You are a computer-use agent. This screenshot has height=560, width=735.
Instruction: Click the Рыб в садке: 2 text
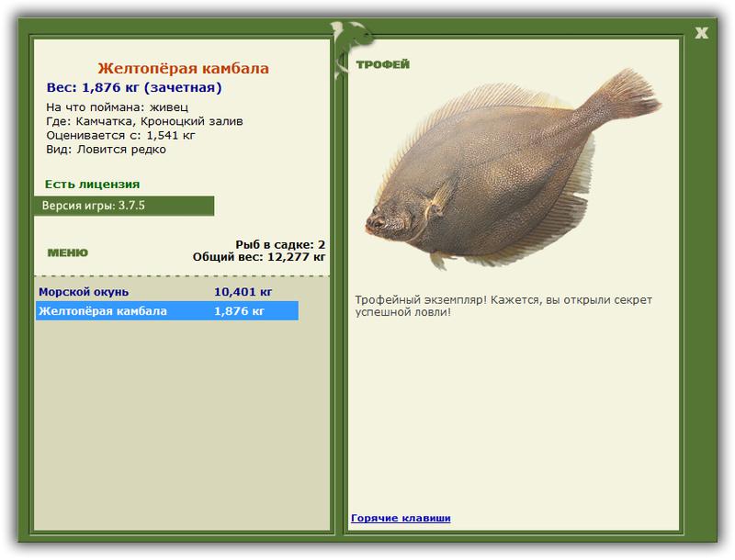coord(280,244)
